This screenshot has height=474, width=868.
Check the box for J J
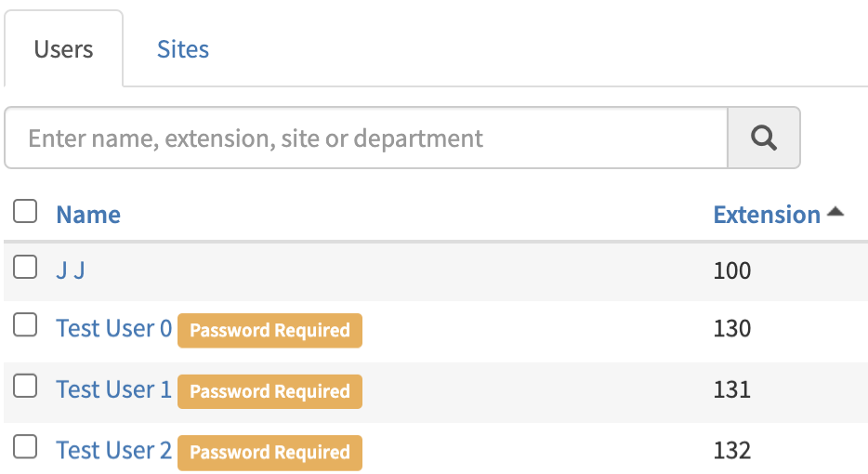point(25,269)
